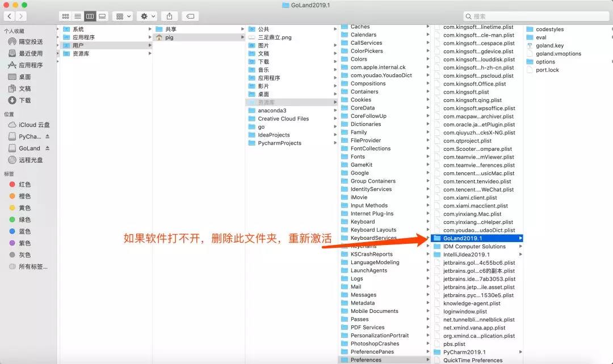Click the Share button in toolbar

click(x=169, y=16)
